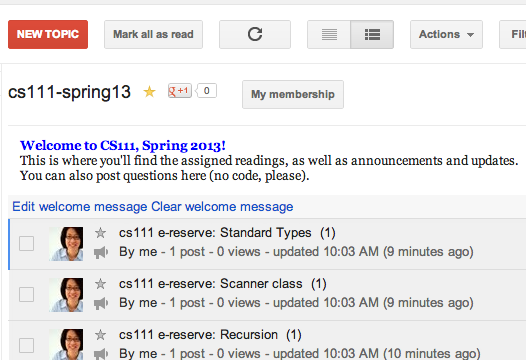
Task: Check the Scanner class topic checkbox
Action: tap(27, 294)
